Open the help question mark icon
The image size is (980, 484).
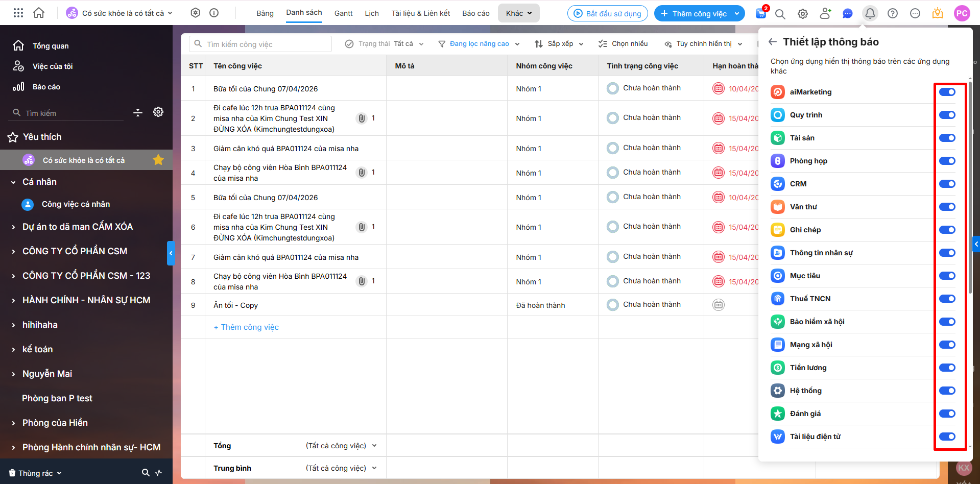point(892,13)
